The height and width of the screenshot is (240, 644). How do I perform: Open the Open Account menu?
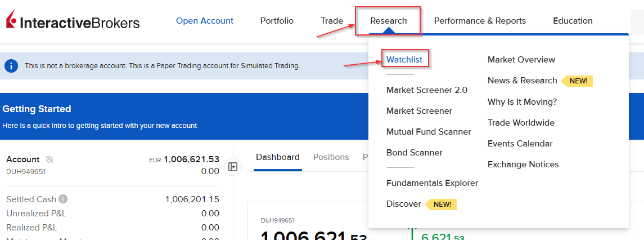click(x=205, y=21)
